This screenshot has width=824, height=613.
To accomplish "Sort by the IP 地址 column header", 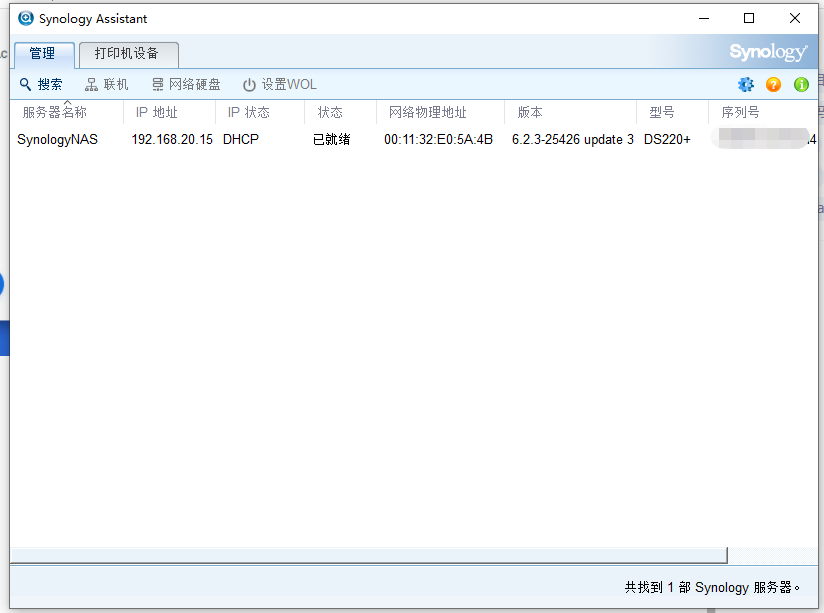I will pyautogui.click(x=169, y=113).
